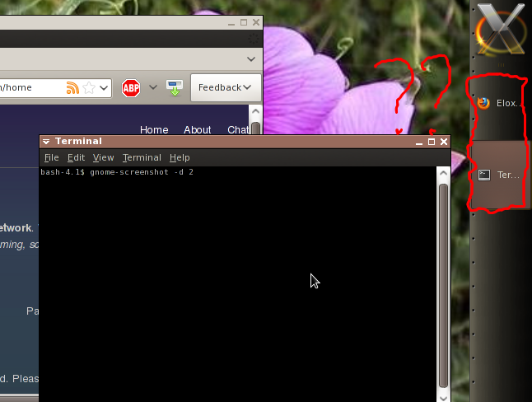Select the Terminal taskbar entry in panel

pyautogui.click(x=499, y=175)
